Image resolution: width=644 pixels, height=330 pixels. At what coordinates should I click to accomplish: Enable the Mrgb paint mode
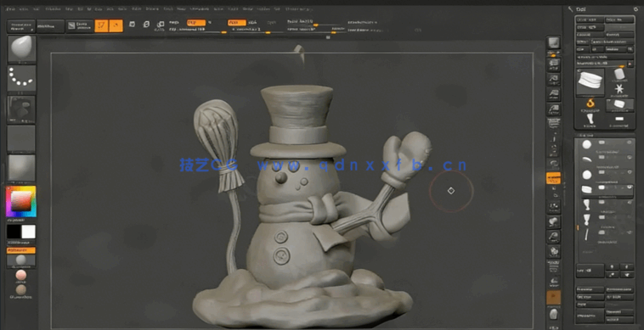click(x=174, y=23)
